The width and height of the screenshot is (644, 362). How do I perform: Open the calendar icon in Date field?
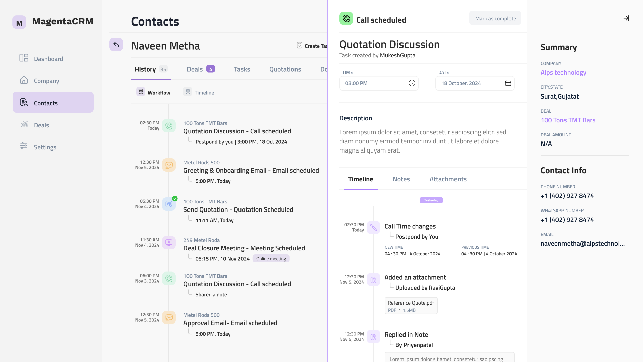(x=508, y=83)
